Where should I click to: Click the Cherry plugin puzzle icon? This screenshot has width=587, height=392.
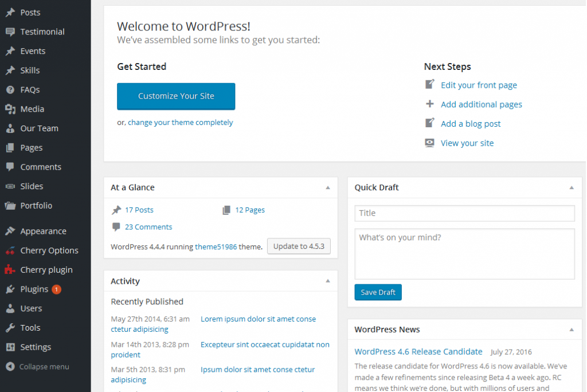(x=10, y=269)
